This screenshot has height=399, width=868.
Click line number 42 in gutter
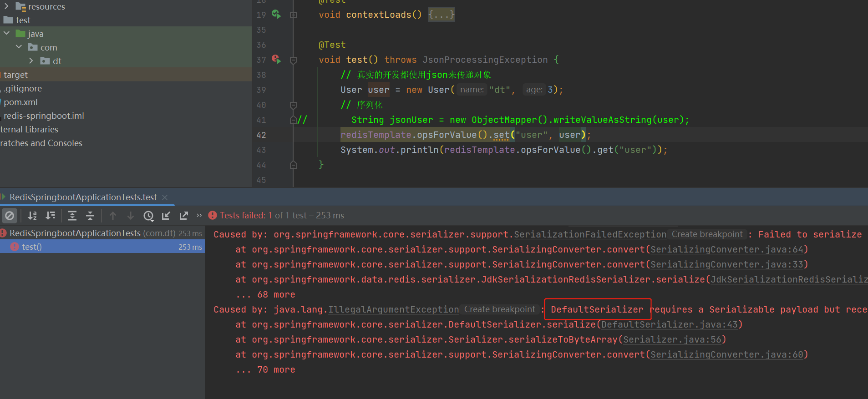click(x=261, y=135)
